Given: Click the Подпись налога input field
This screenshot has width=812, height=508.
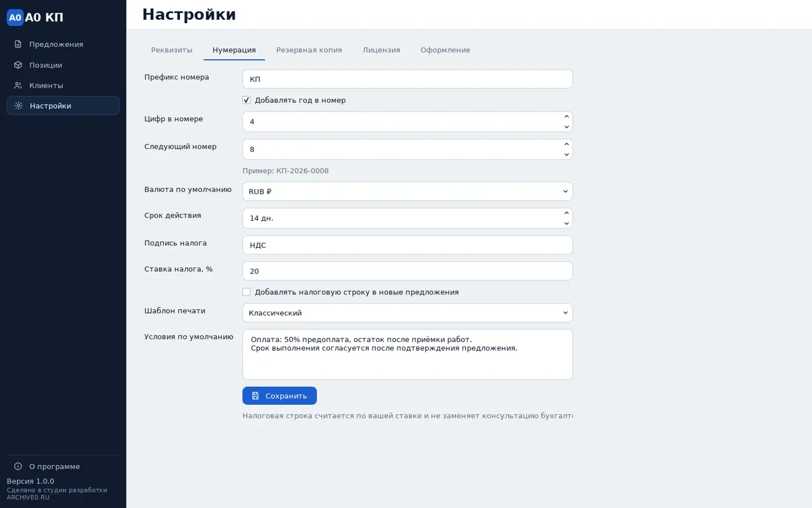Looking at the screenshot, I should (x=407, y=245).
